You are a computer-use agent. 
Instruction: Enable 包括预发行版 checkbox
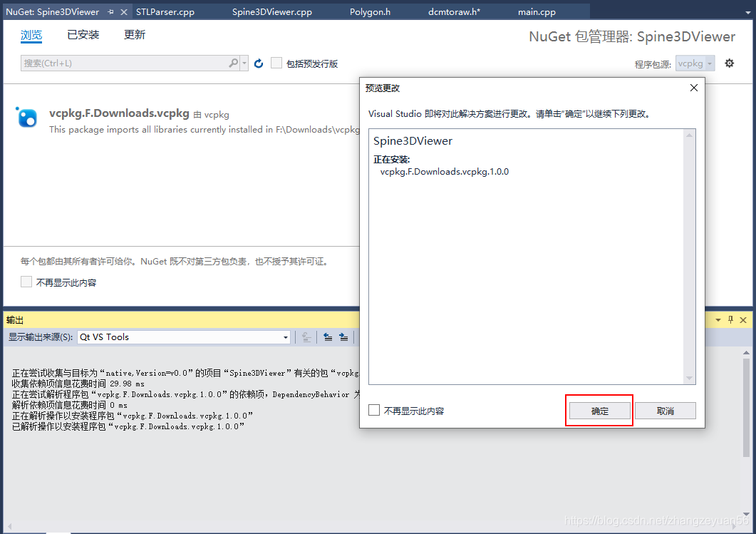276,63
